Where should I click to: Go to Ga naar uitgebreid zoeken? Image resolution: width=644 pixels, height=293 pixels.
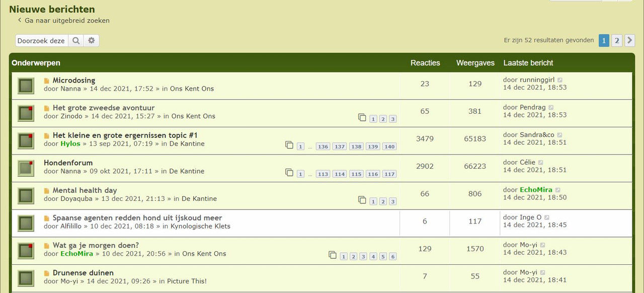[63, 21]
